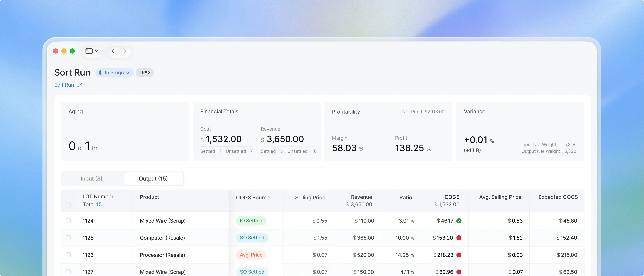Click the 138.25 % profit value
644x276 pixels.
[x=413, y=148]
